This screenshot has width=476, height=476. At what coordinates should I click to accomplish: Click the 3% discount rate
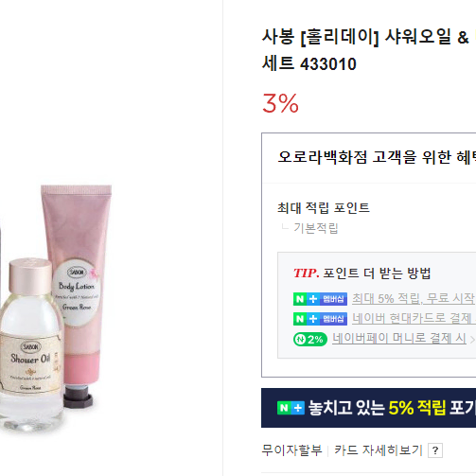pyautogui.click(x=280, y=103)
